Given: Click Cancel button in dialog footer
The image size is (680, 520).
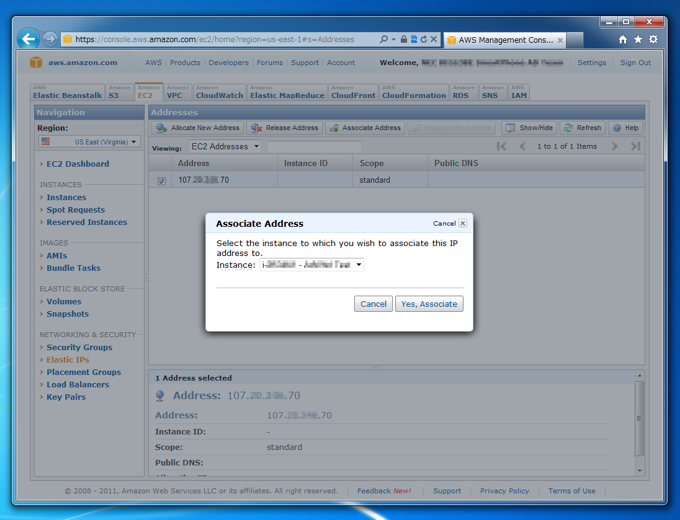Looking at the screenshot, I should (x=373, y=304).
